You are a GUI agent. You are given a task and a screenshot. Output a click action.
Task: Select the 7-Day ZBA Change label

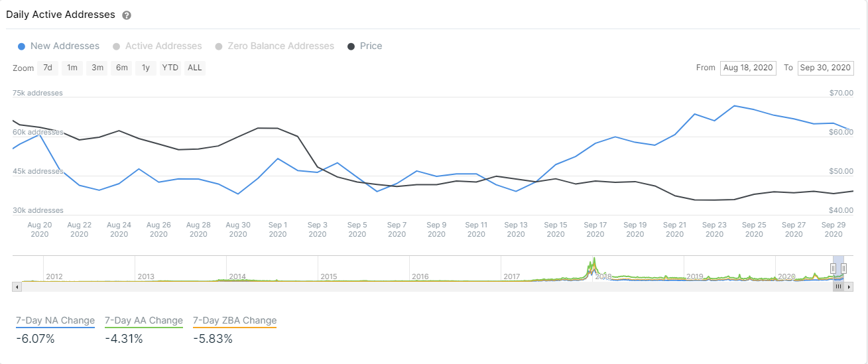coord(235,320)
